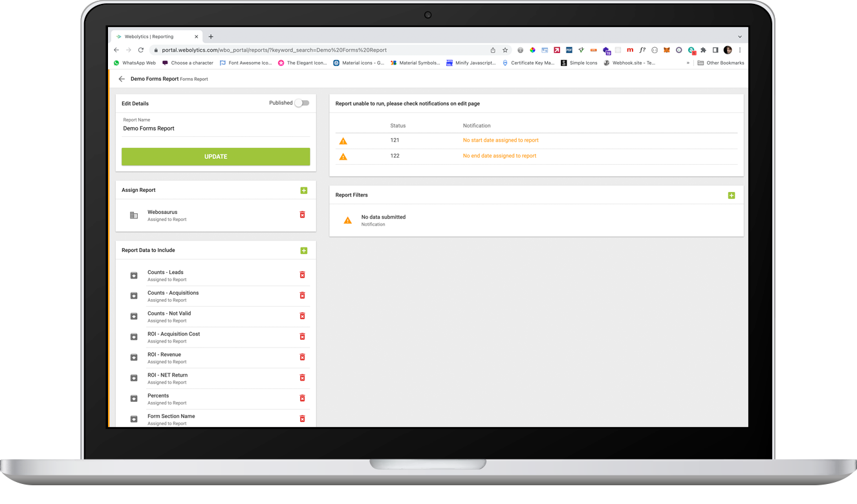Go back using the page back arrow
Viewport: 857px width, 504px height.
(x=122, y=79)
